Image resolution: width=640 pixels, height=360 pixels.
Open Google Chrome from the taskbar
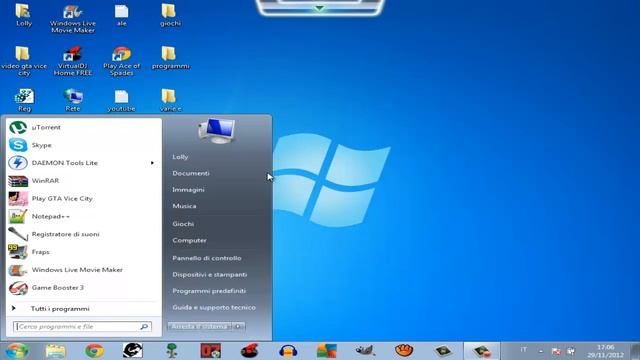click(x=94, y=351)
